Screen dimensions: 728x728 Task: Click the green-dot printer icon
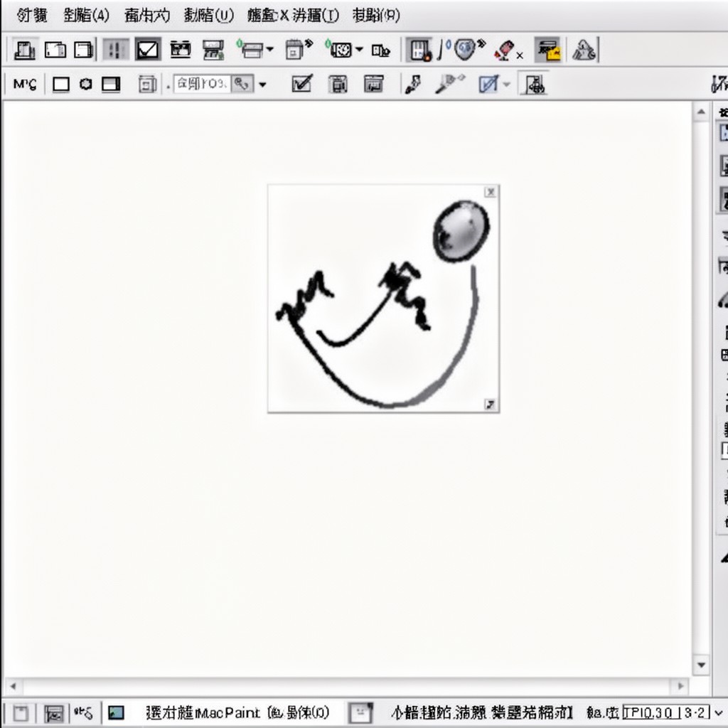click(x=250, y=49)
